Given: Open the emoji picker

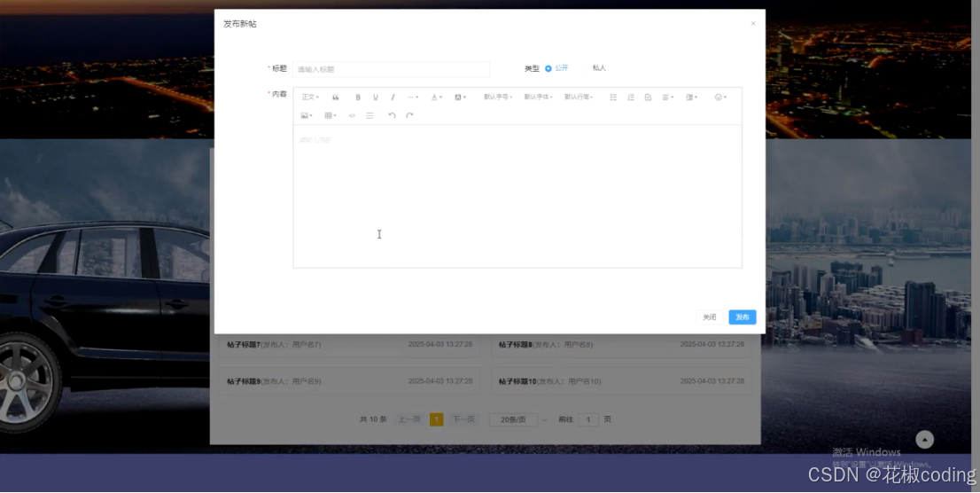Looking at the screenshot, I should click(720, 97).
